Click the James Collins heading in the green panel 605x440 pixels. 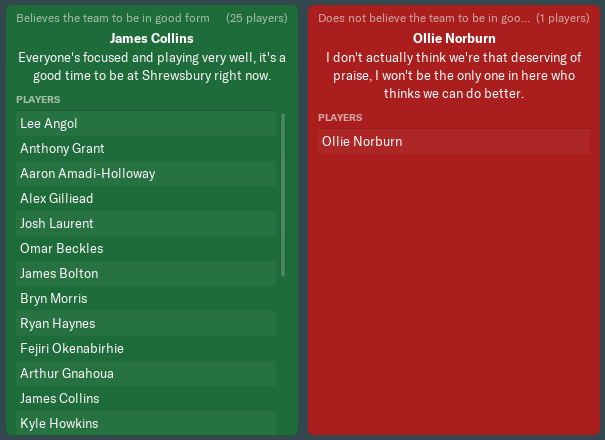pos(151,39)
